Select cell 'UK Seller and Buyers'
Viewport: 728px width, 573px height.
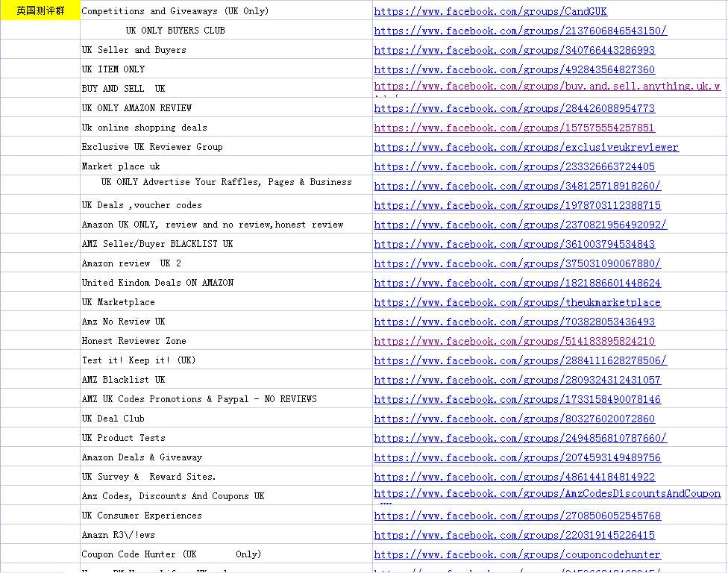[226, 49]
